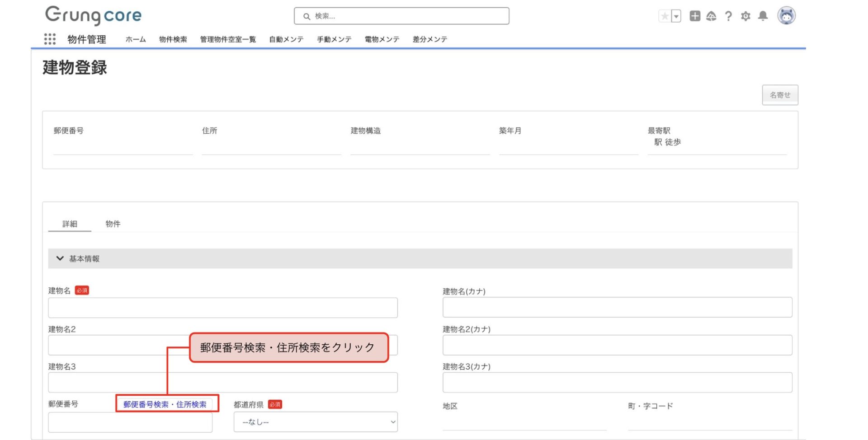This screenshot has height=440, width=868.
Task: Open the Trailhead guidance icon
Action: [x=711, y=16]
